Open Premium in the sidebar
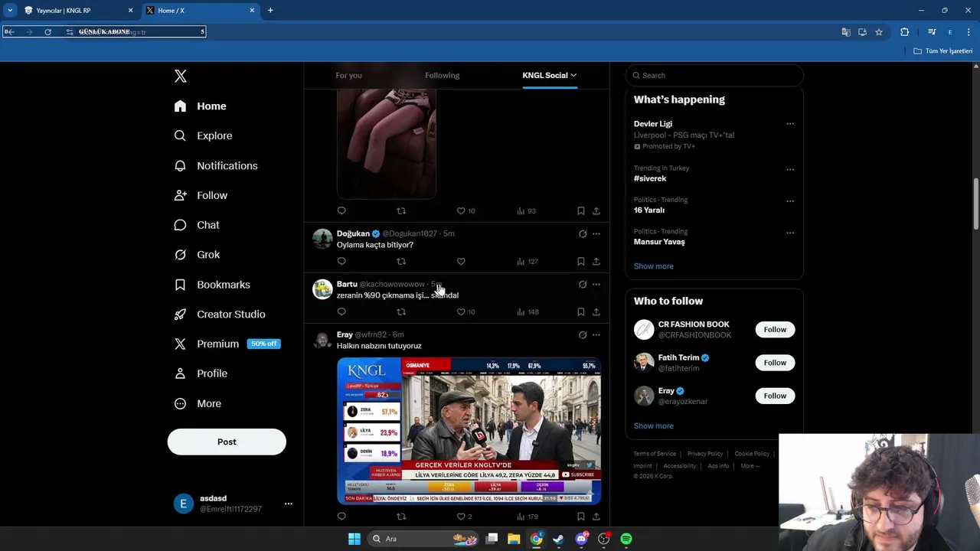The width and height of the screenshot is (980, 551). 227,344
